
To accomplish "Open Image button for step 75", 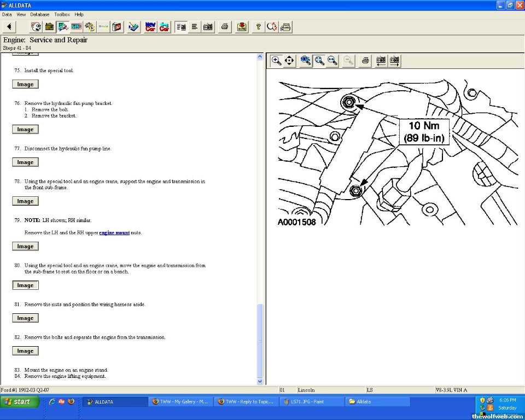I will pos(25,84).
